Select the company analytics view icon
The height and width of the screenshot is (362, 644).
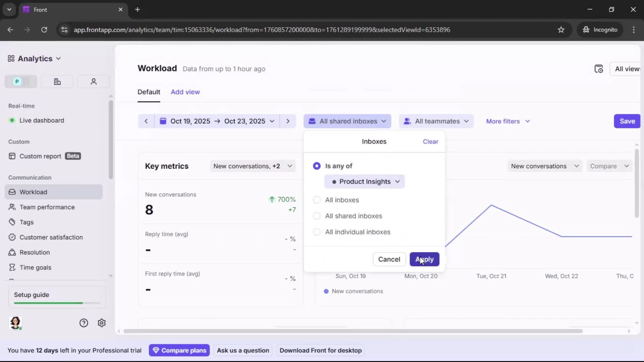[x=57, y=81]
